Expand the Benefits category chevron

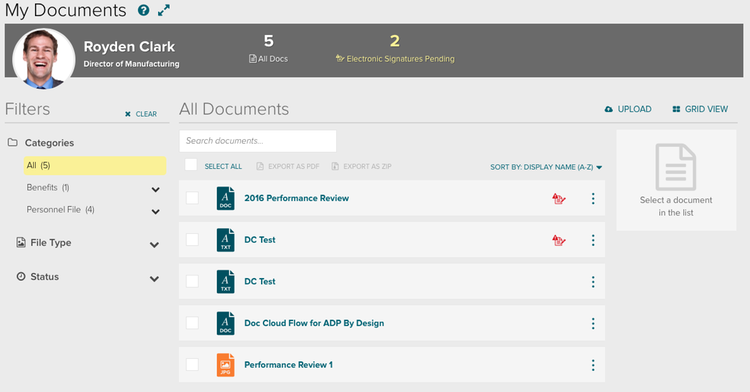(x=155, y=189)
